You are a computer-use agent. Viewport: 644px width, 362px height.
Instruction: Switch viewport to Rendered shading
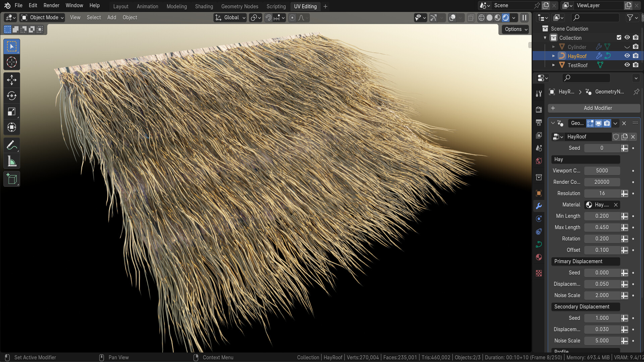coord(505,18)
